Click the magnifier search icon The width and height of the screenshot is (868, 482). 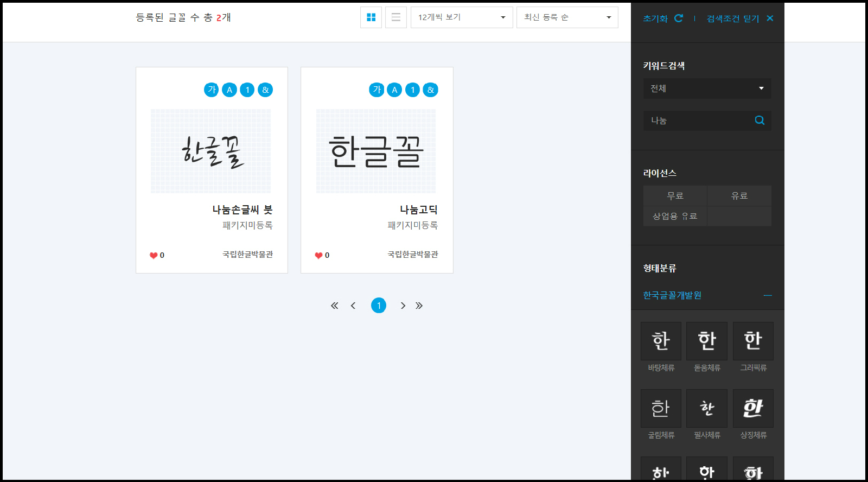click(759, 120)
